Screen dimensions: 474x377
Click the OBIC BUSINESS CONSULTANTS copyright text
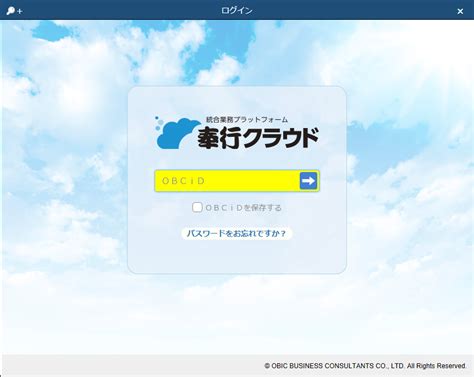[x=365, y=366]
